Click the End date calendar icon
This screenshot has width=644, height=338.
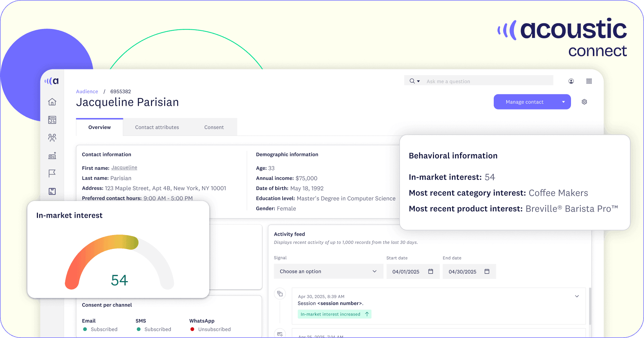point(487,271)
